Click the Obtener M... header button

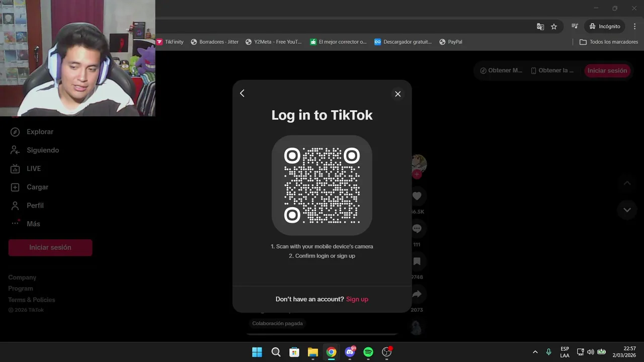(501, 70)
